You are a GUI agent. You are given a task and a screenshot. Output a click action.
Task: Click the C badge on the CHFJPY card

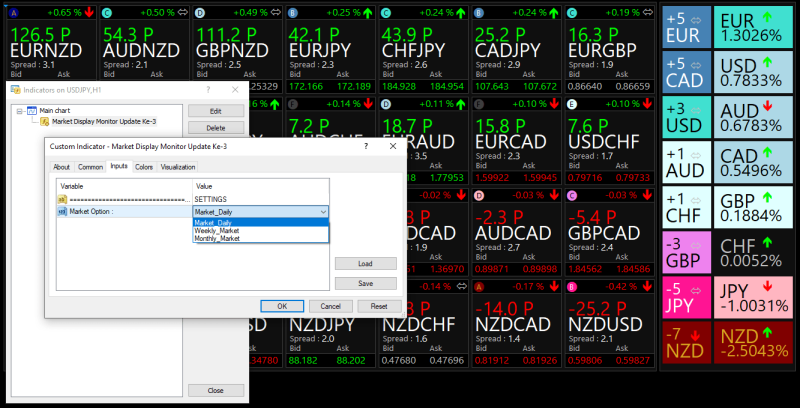click(386, 12)
